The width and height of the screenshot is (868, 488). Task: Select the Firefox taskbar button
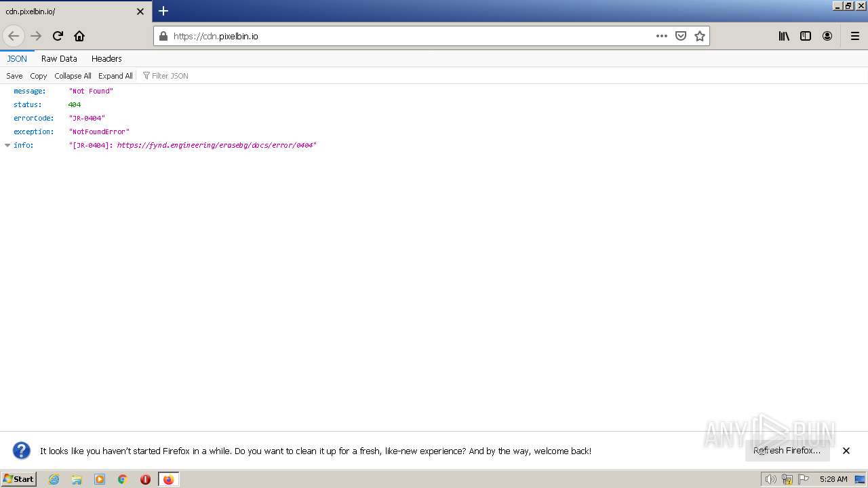pos(168,479)
